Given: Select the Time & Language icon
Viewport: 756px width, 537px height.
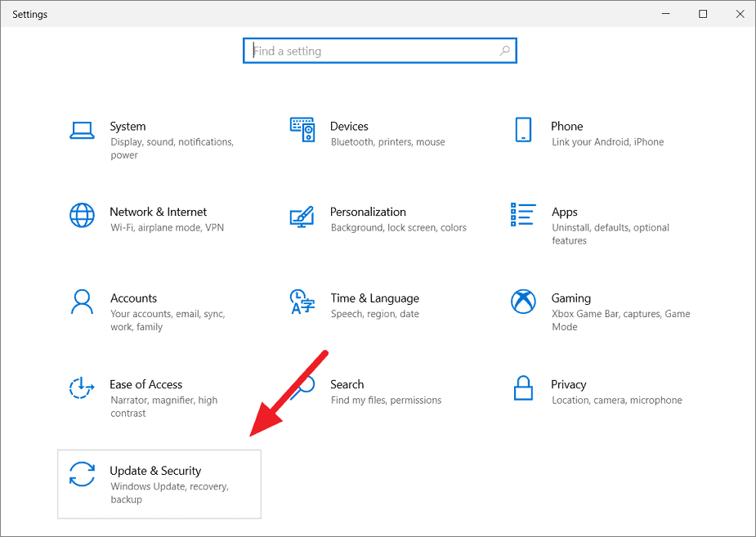Looking at the screenshot, I should click(302, 302).
